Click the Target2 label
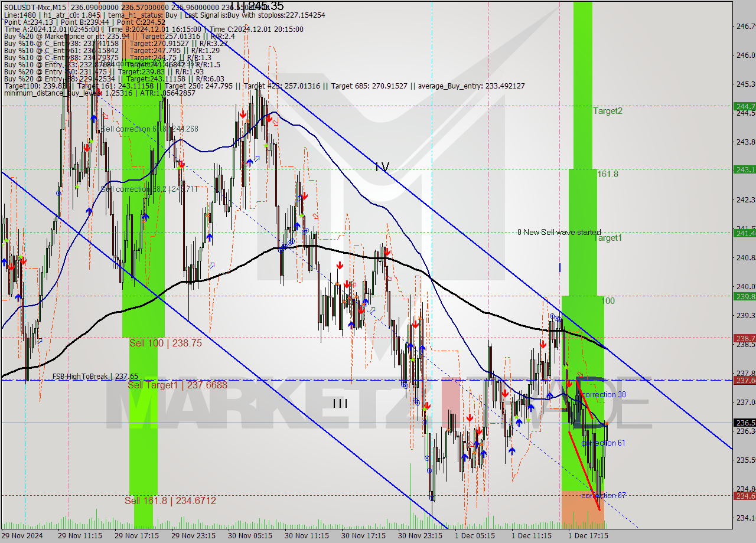The image size is (756, 543). [x=608, y=111]
